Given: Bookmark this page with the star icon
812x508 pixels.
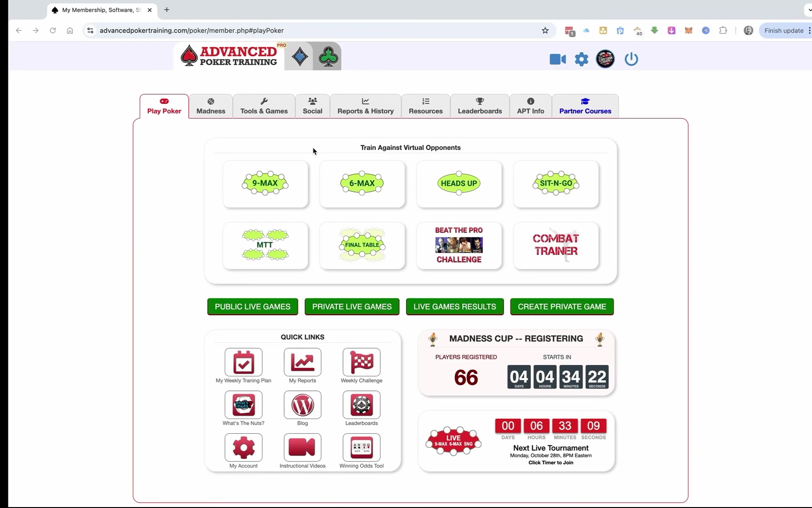Looking at the screenshot, I should point(545,31).
